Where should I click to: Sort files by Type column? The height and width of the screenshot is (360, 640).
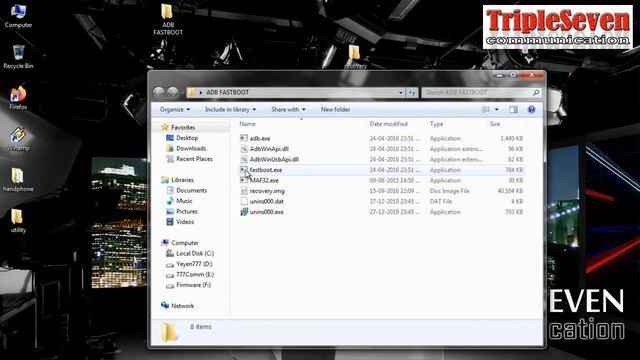436,124
